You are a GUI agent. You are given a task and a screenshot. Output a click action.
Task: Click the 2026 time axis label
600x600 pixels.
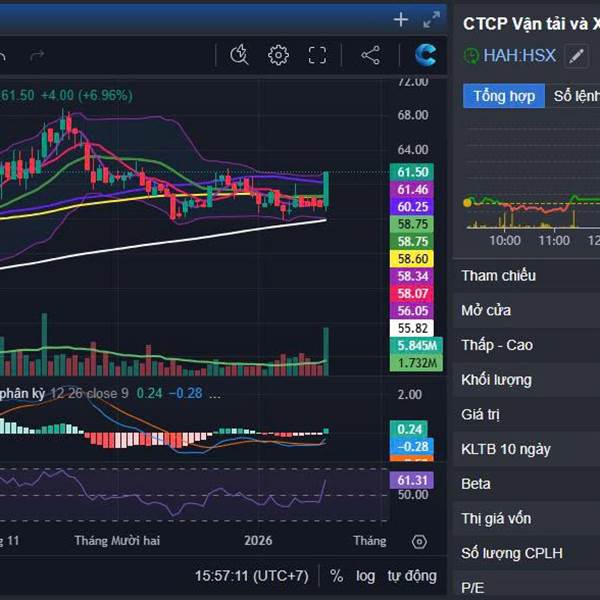click(x=258, y=541)
